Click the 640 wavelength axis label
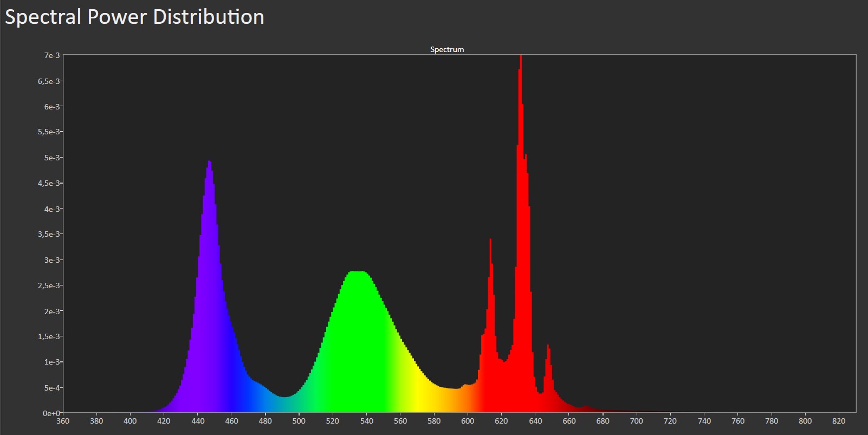 535,421
